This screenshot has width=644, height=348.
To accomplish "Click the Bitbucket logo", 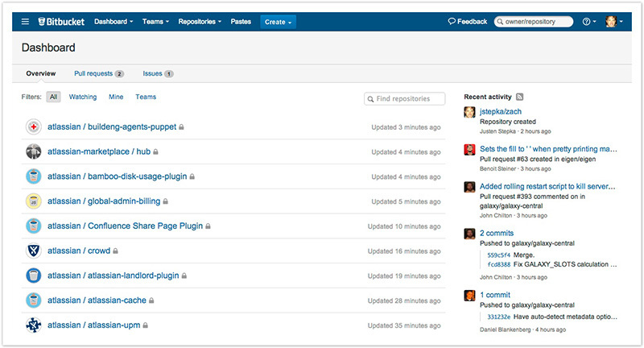I will click(x=61, y=22).
